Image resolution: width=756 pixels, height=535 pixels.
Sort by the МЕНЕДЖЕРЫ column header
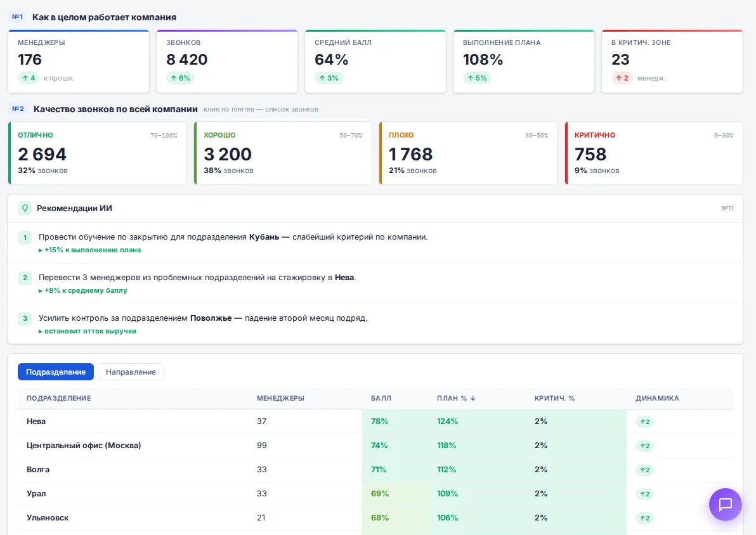[x=280, y=398]
